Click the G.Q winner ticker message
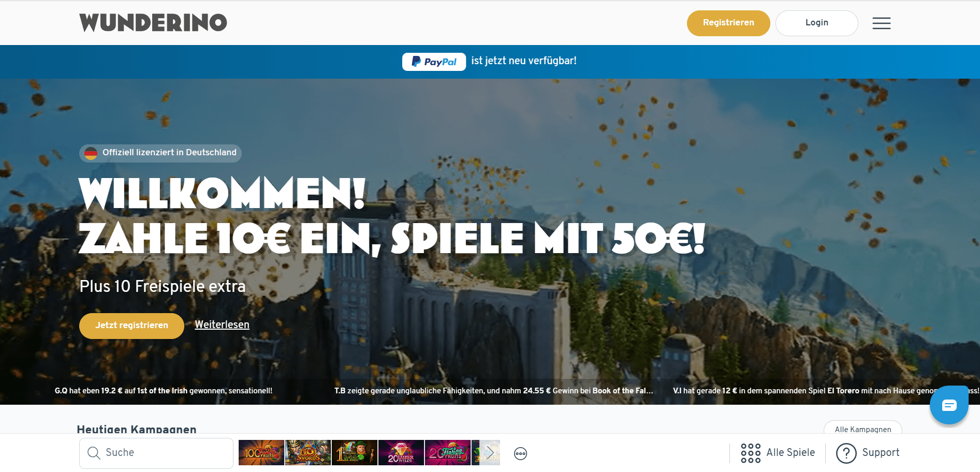 (164, 391)
